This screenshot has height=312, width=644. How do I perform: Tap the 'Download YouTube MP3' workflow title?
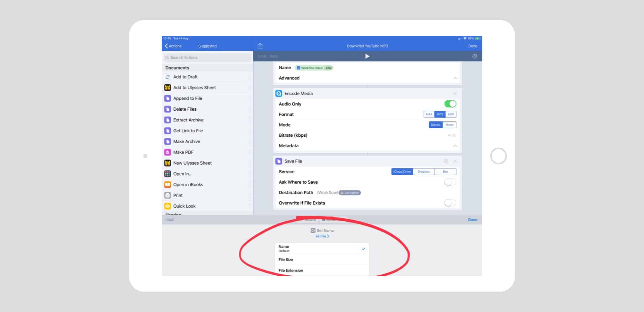pos(367,46)
